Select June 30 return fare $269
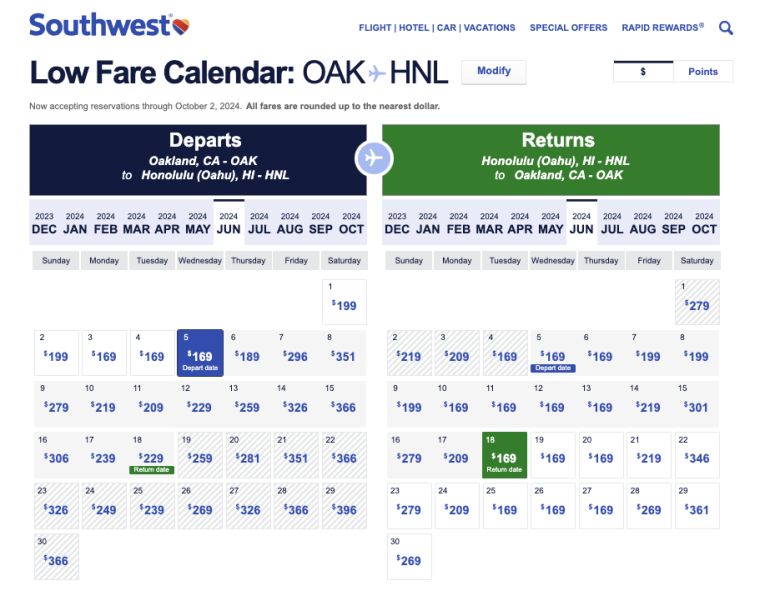Image resolution: width=770 pixels, height=611 pixels. pos(409,558)
